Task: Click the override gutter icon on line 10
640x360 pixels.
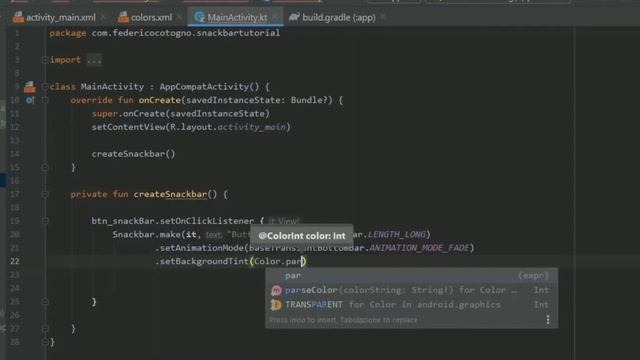Action: pyautogui.click(x=29, y=100)
